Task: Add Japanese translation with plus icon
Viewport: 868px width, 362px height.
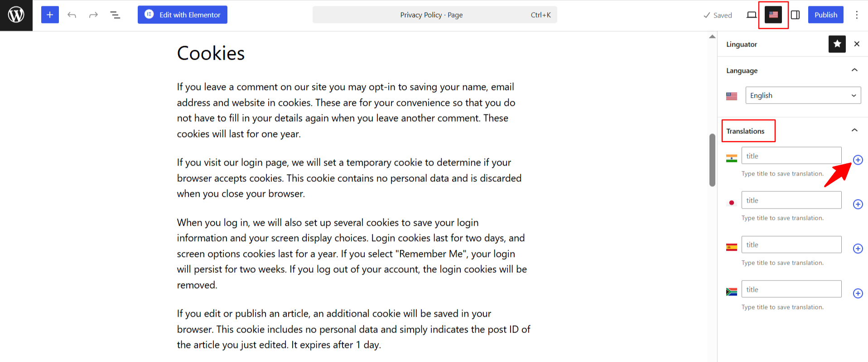Action: [x=858, y=204]
